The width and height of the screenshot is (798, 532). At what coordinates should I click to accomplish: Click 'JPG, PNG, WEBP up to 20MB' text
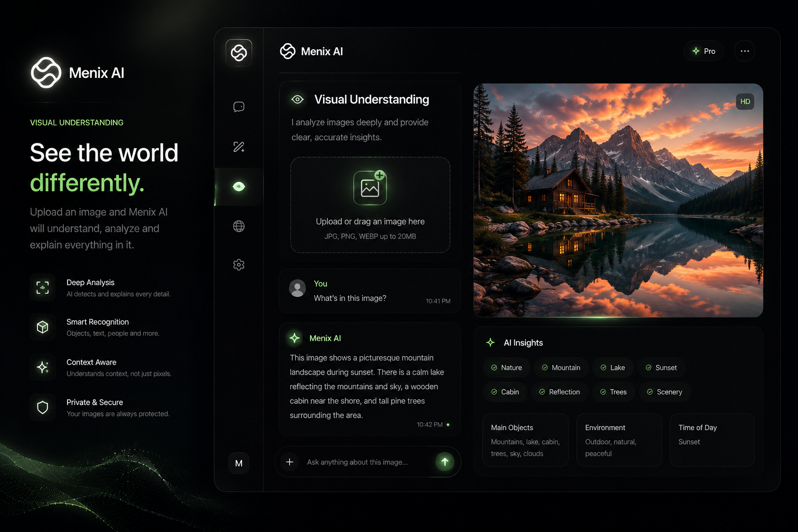(370, 236)
